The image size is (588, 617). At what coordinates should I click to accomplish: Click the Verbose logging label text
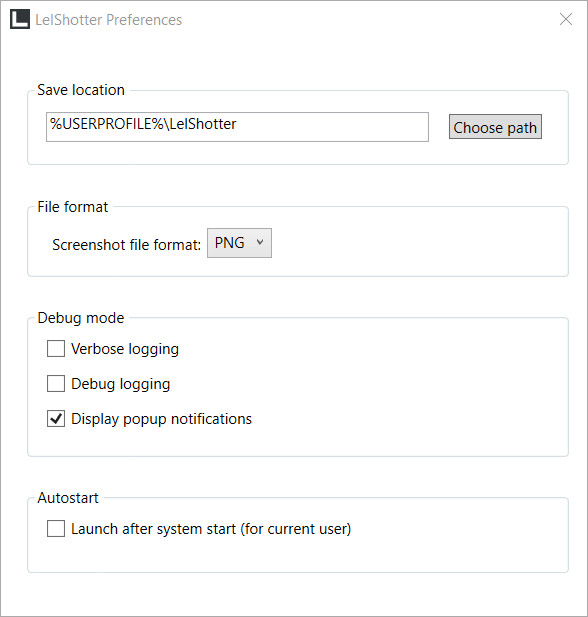tap(125, 349)
